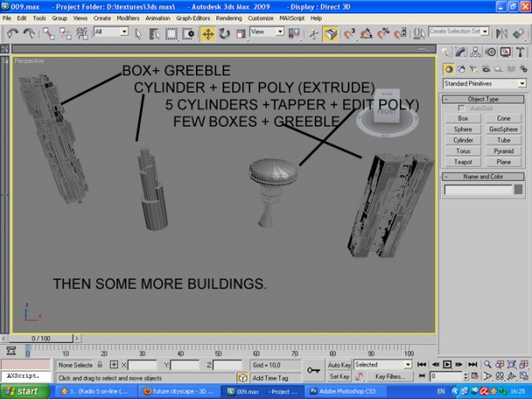Collapse the Name and Color rollout
The height and width of the screenshot is (399, 532).
point(483,176)
